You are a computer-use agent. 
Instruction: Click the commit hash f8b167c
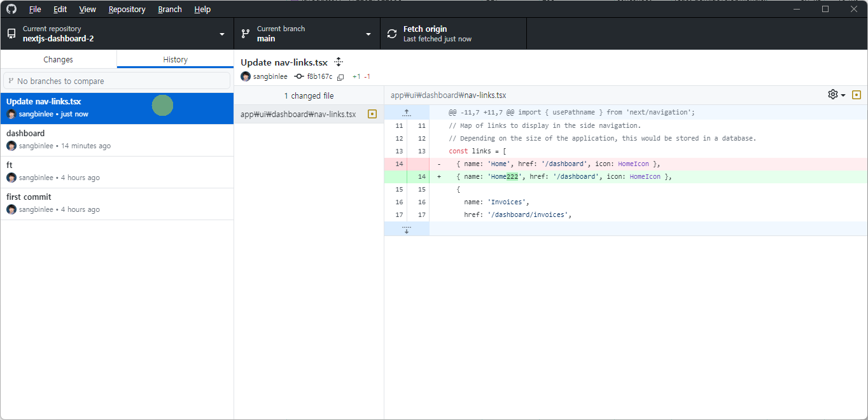tap(319, 76)
